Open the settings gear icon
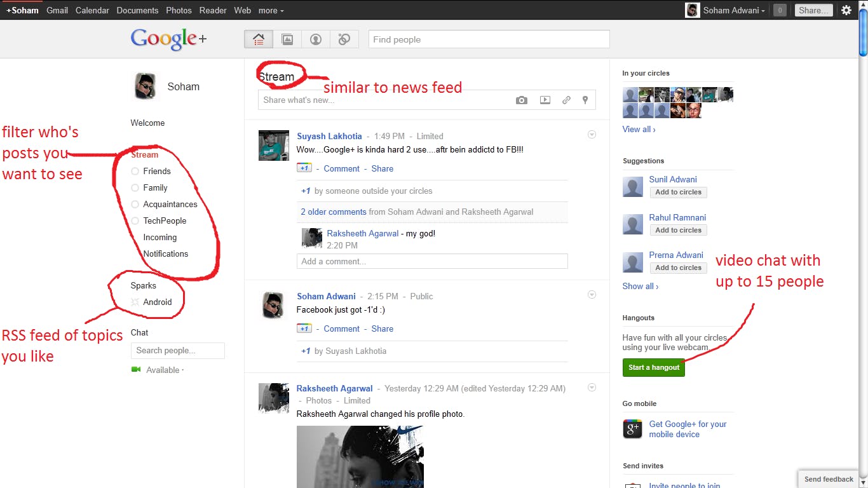Image resolution: width=868 pixels, height=488 pixels. [846, 10]
